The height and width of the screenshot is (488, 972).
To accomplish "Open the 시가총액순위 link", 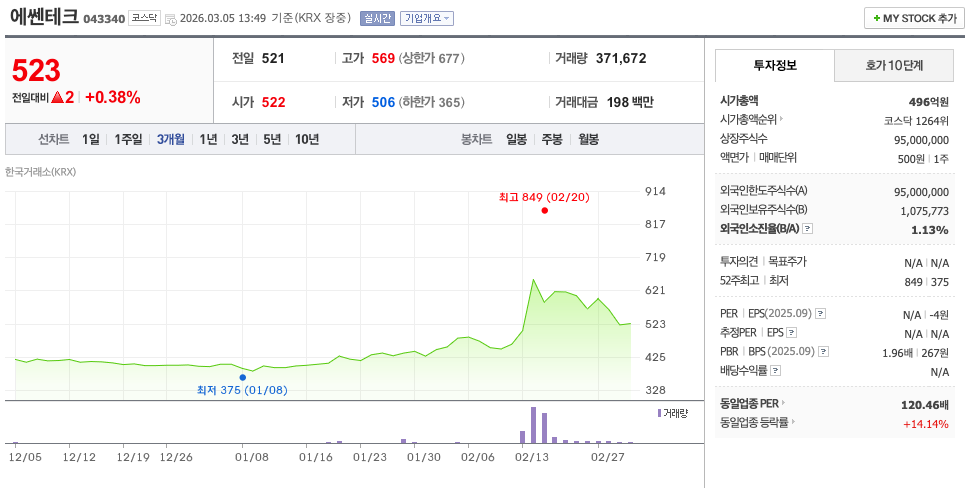I will (748, 119).
